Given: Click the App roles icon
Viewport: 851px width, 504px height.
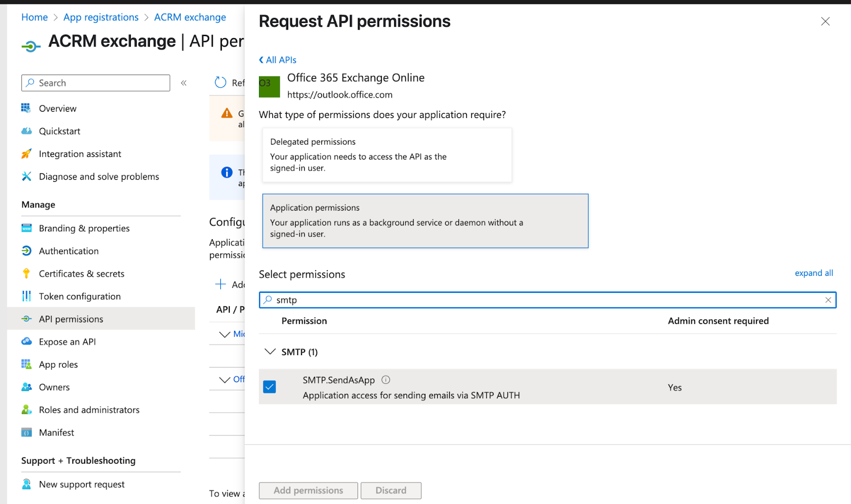Looking at the screenshot, I should [x=26, y=364].
